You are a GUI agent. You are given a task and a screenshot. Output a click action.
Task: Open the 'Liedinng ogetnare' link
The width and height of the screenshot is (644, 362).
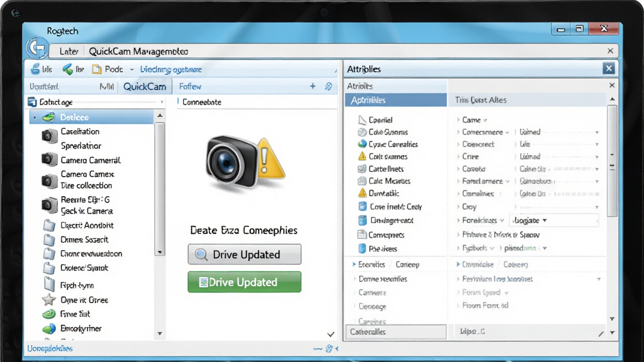[x=171, y=69]
